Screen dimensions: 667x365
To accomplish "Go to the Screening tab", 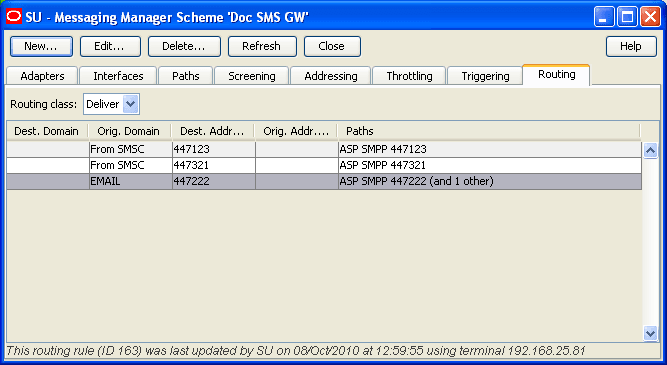I will 252,76.
